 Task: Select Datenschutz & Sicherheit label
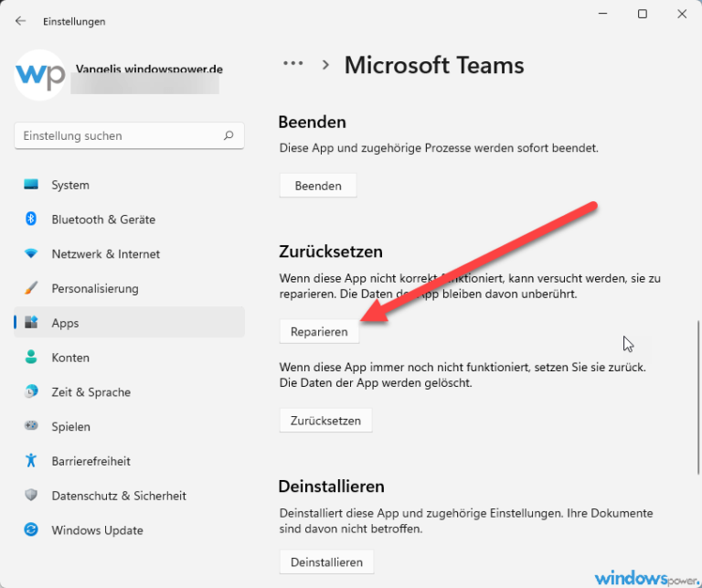coord(119,496)
